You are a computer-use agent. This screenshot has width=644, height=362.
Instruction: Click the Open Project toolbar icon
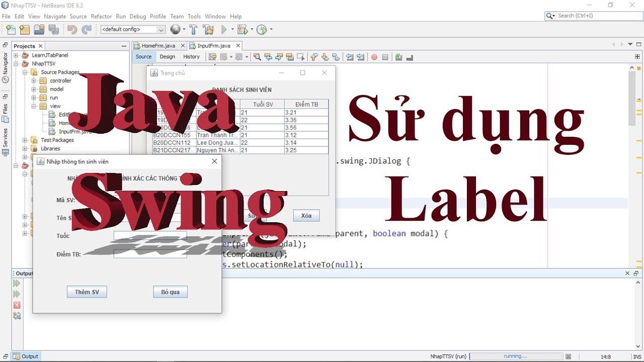coord(39,30)
